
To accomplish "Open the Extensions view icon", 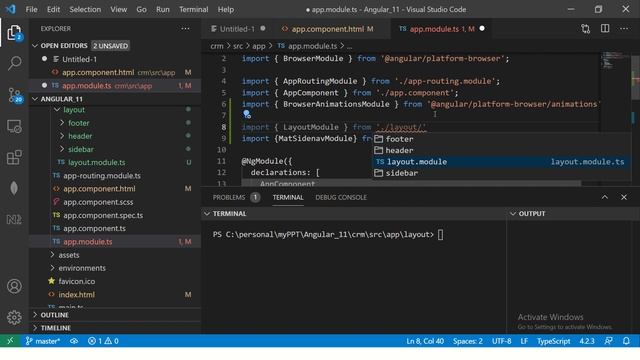I will coord(14,158).
